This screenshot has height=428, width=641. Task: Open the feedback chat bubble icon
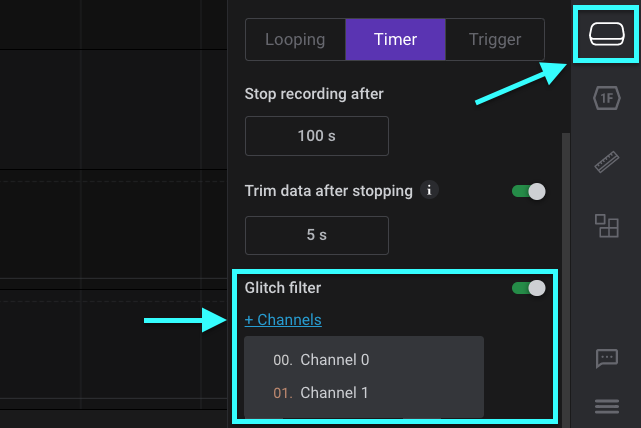(607, 359)
